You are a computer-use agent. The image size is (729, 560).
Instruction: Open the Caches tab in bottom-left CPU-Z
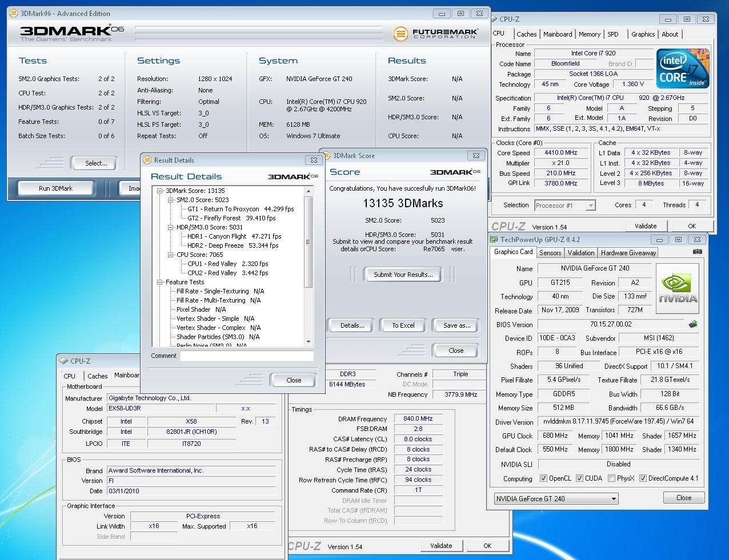[98, 376]
